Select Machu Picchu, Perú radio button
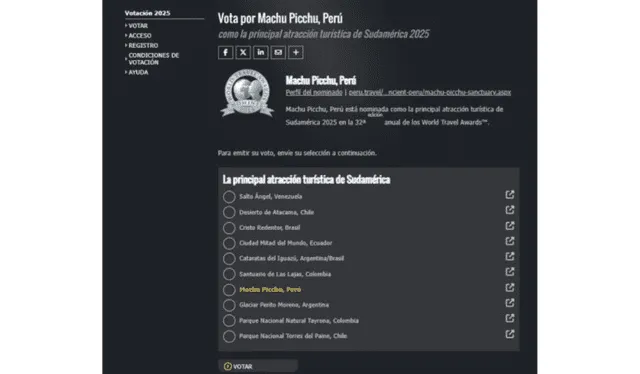This screenshot has height=374, width=640. point(229,290)
